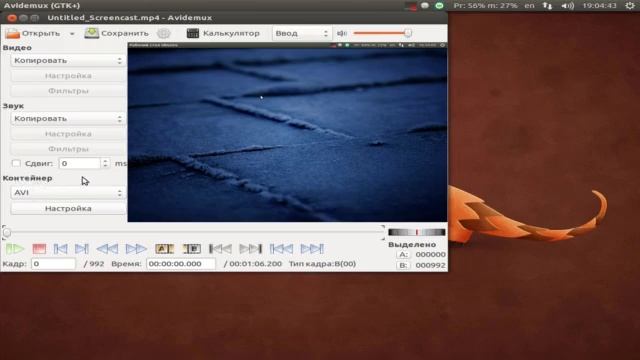This screenshot has height=360, width=640.
Task: Mute audio with the speaker icon
Action: [342, 33]
